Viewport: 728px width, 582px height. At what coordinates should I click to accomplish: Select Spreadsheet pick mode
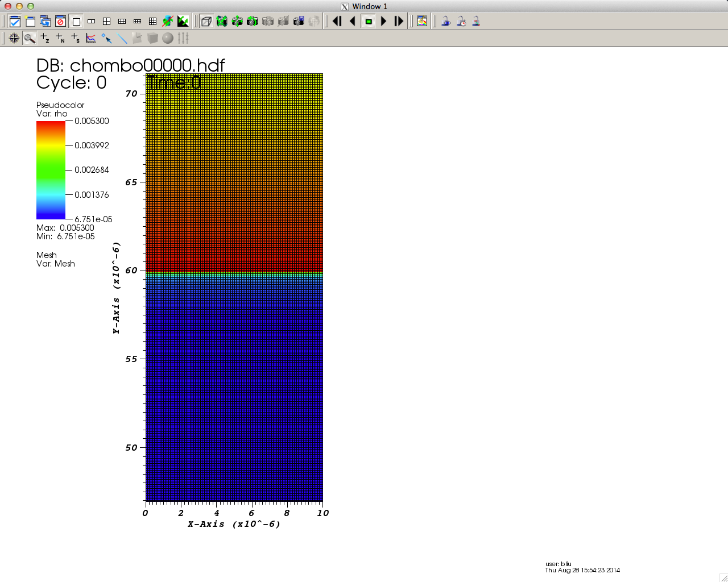tap(76, 38)
